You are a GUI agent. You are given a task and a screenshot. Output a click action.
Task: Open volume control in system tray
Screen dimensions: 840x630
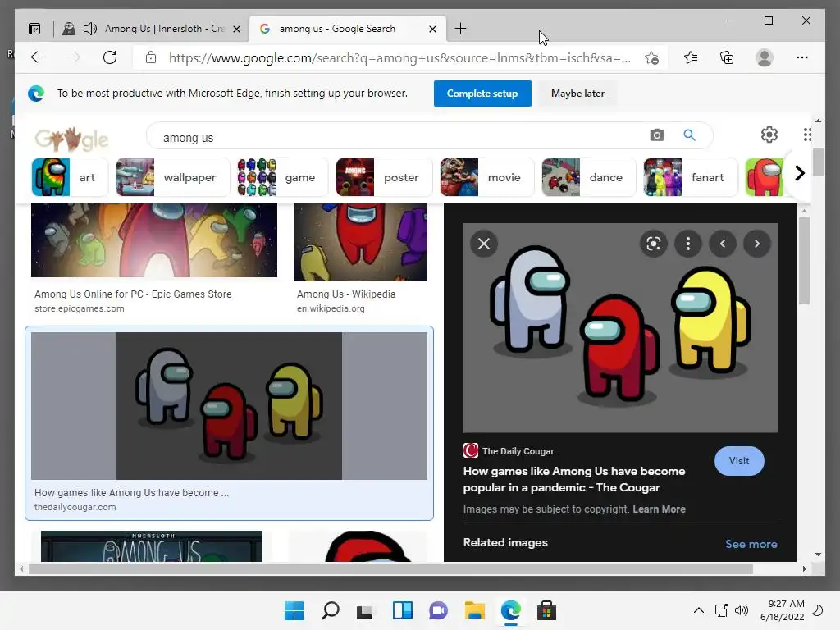(x=742, y=610)
